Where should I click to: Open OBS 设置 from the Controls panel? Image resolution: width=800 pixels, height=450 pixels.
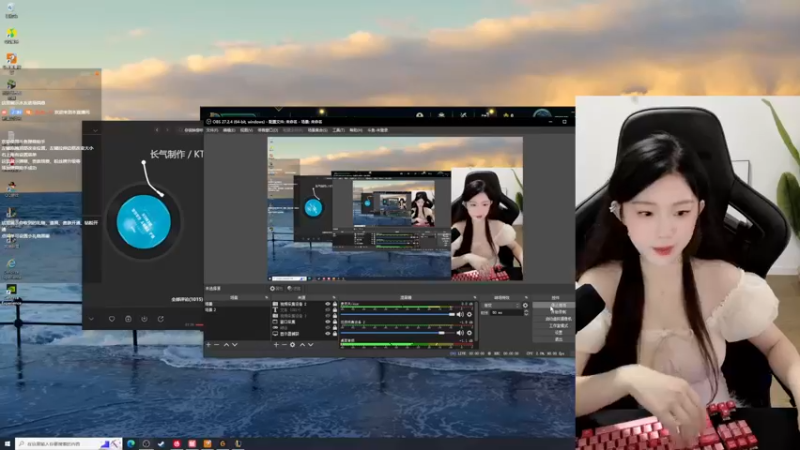554,332
